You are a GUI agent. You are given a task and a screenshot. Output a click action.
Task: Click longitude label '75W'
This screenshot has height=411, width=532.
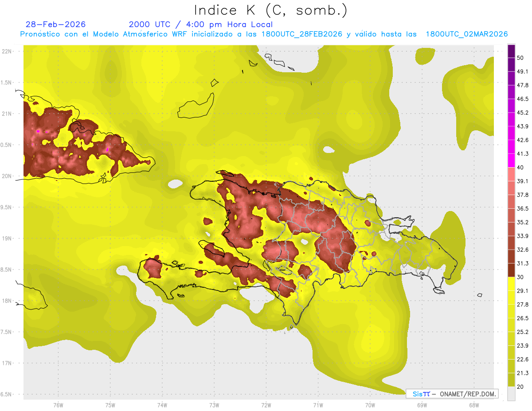tap(110, 405)
